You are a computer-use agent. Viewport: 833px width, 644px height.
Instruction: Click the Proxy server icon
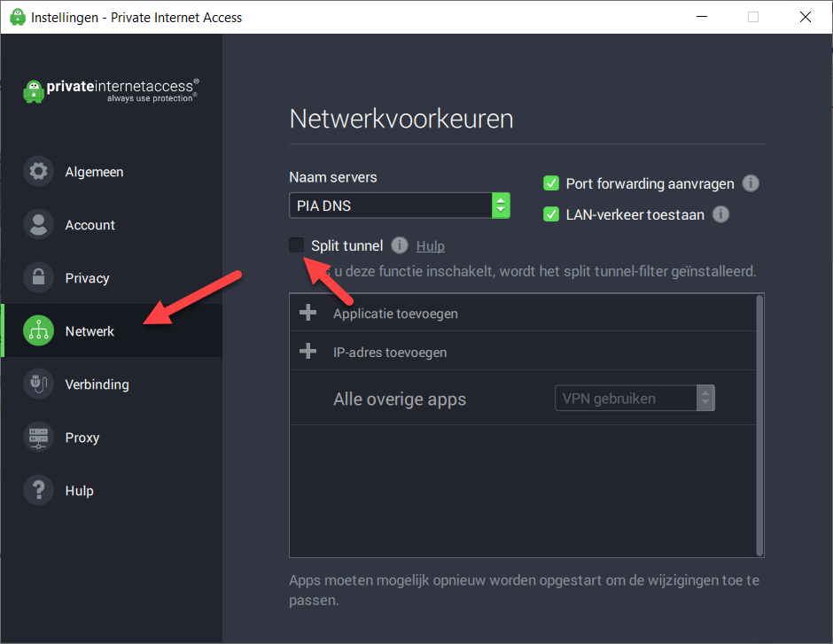38,437
